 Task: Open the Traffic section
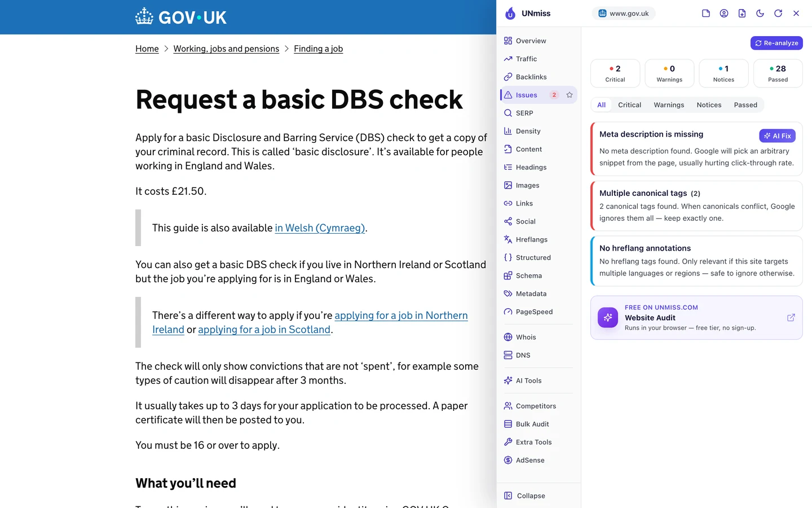pos(539,59)
